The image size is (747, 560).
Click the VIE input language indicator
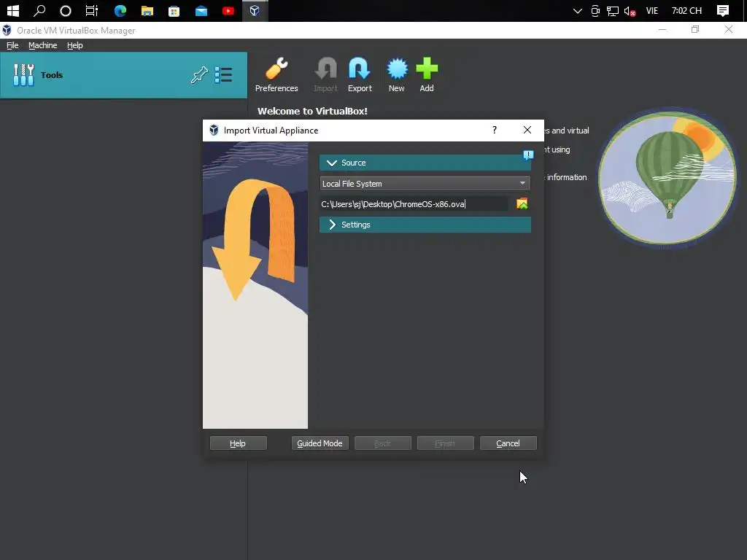pos(651,10)
